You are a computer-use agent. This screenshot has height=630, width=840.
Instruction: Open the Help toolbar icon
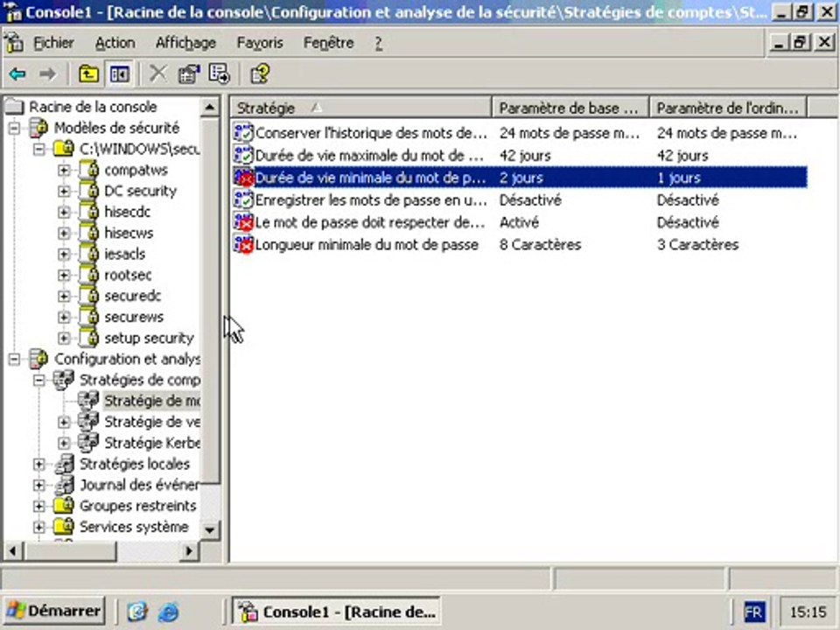(260, 73)
